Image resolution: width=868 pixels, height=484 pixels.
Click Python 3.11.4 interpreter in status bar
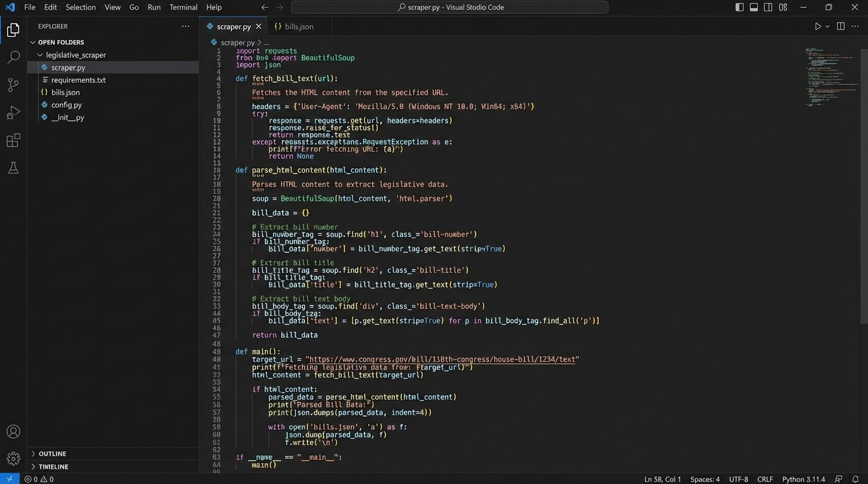804,479
